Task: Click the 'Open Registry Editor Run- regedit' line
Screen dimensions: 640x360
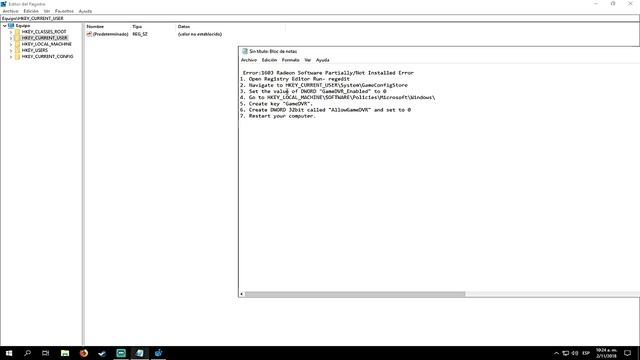Action: (x=295, y=79)
